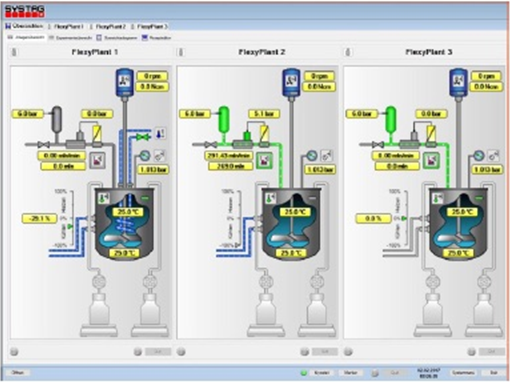Click the stirrer motor icon in FlexyPlant 1
The width and height of the screenshot is (510, 382).
point(124,82)
